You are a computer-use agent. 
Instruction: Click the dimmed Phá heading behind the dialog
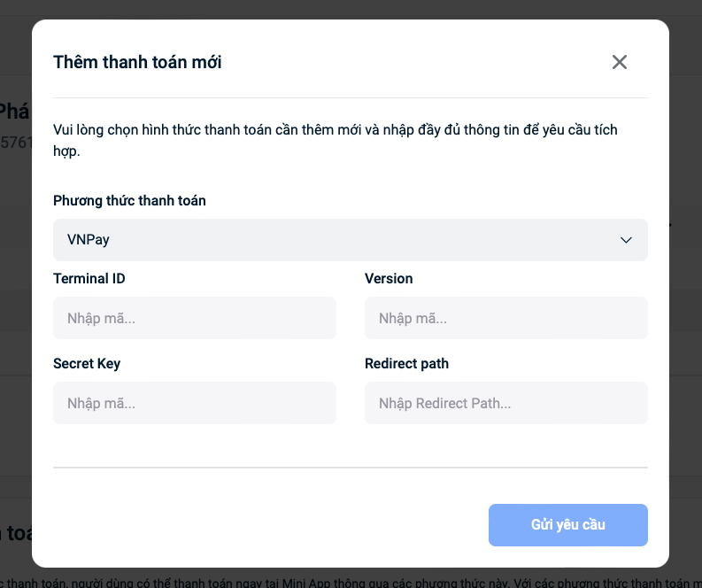[x=14, y=111]
